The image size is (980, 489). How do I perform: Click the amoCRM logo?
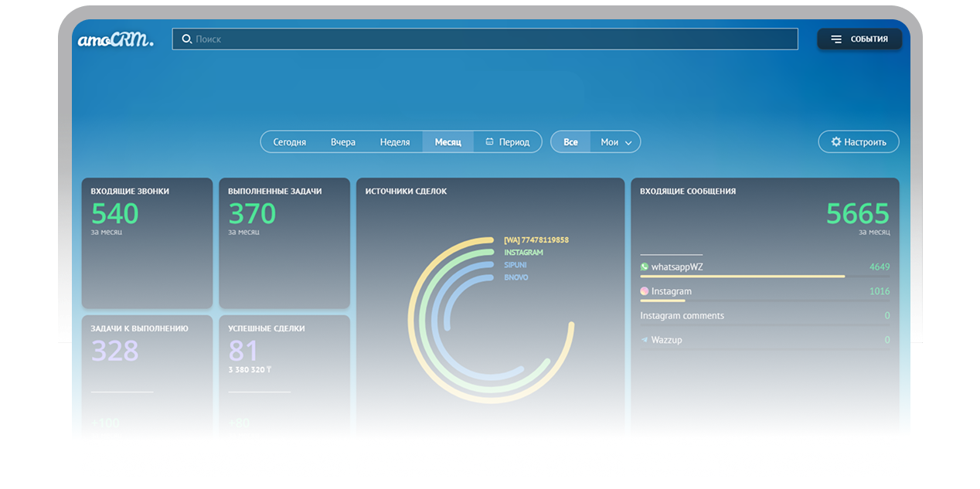click(x=115, y=40)
